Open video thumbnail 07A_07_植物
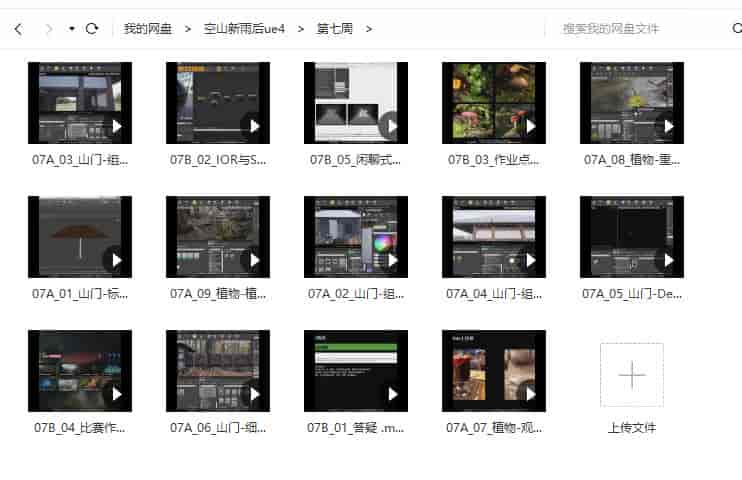The width and height of the screenshot is (742, 480). (494, 371)
